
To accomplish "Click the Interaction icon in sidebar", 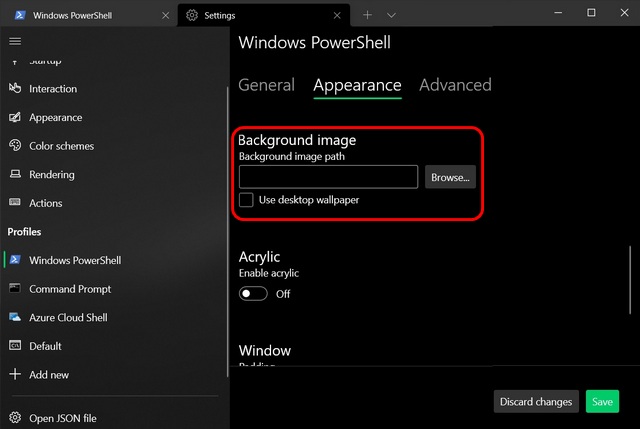I will 15,89.
